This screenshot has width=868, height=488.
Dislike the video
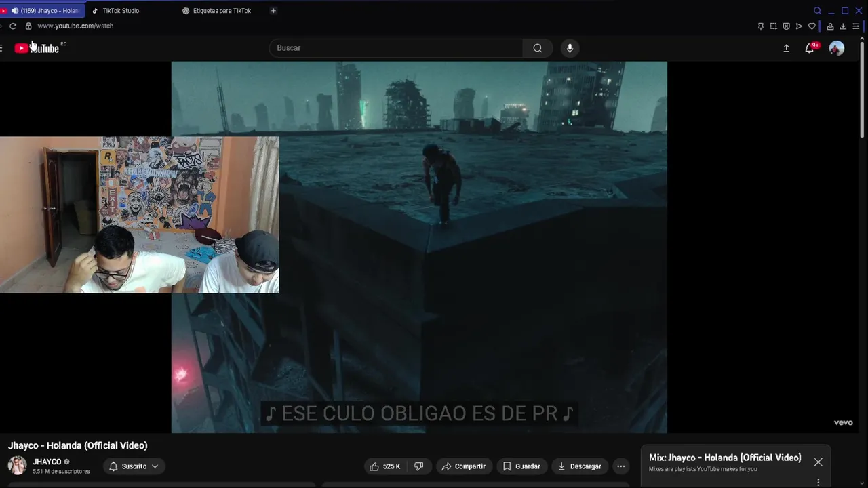419,466
